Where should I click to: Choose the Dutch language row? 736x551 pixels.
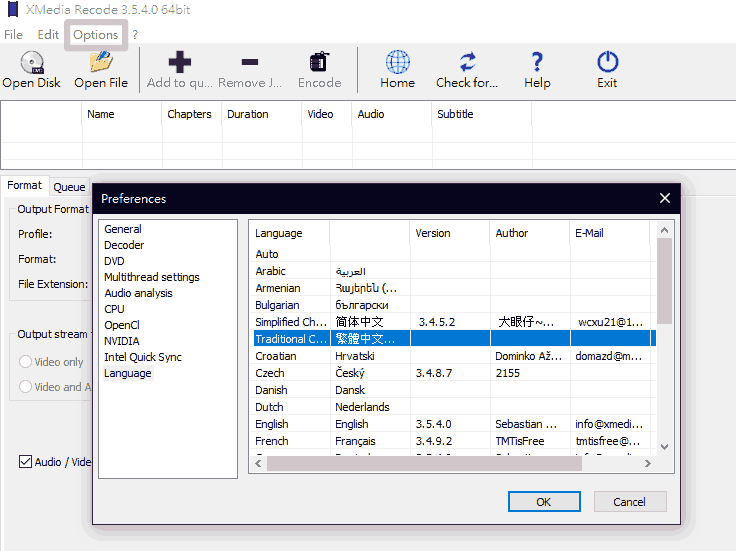click(454, 406)
